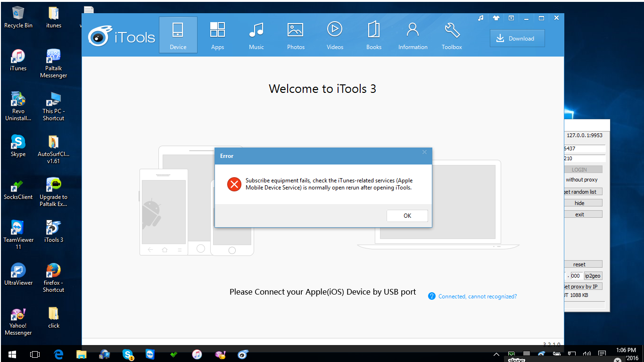Viewport: 644px width, 362px height.
Task: Launch the 'firefox - Shortcut' icon
Action: click(54, 278)
